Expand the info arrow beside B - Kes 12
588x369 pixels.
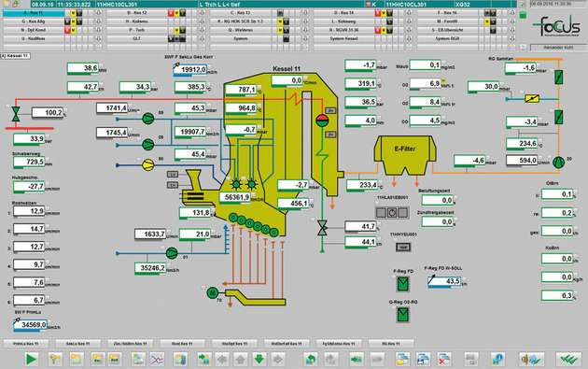point(202,13)
